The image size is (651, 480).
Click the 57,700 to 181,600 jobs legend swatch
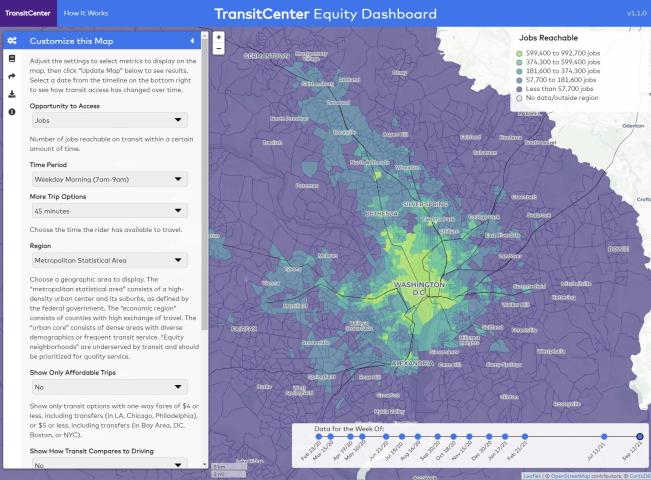519,80
